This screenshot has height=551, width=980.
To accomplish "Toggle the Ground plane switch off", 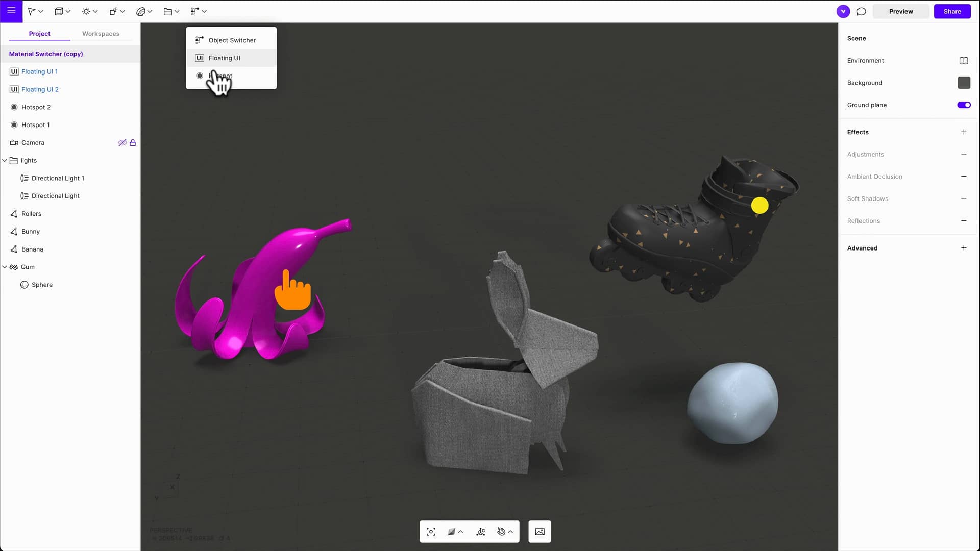I will 964,105.
